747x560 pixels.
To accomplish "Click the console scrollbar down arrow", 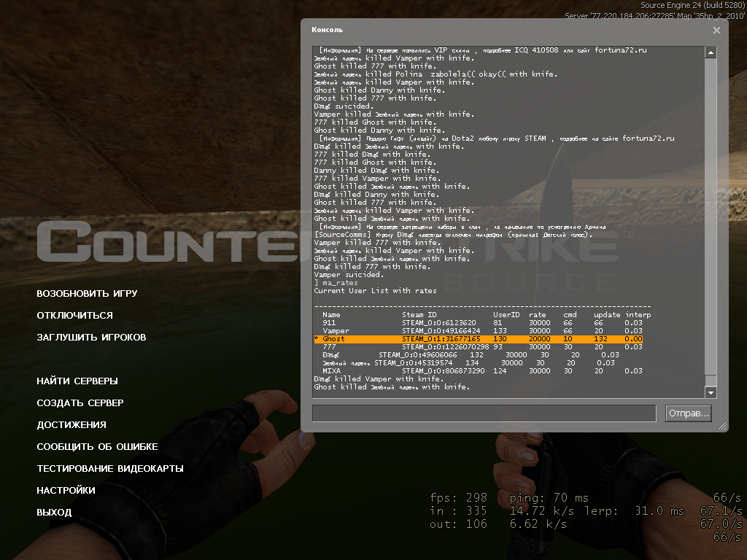I will (x=711, y=392).
